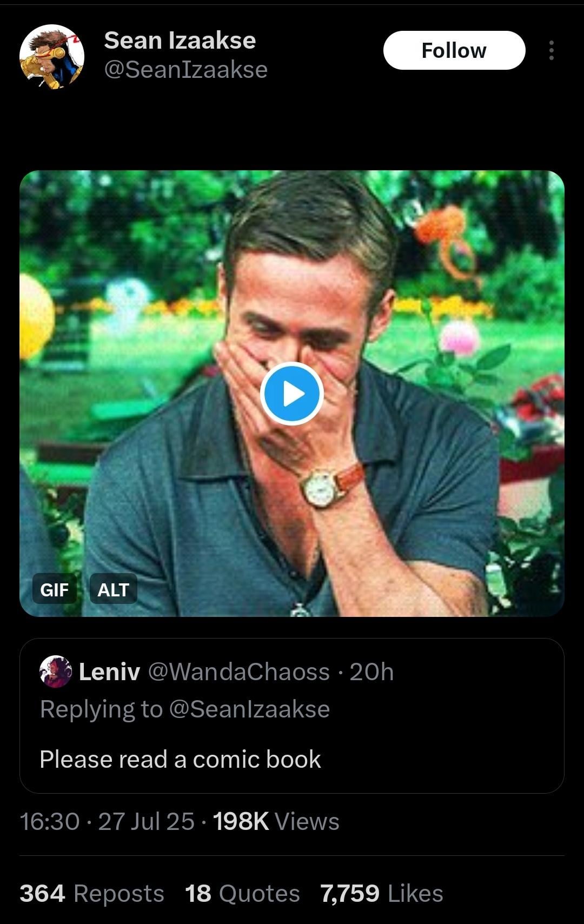
Task: View the 198K Views analytics
Action: click(x=276, y=821)
